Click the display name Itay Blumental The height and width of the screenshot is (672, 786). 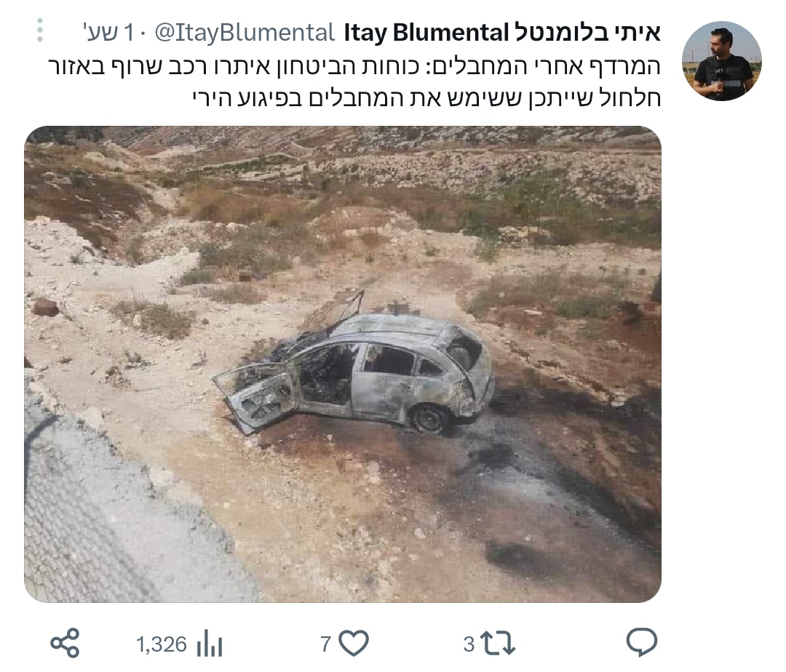pos(427,33)
